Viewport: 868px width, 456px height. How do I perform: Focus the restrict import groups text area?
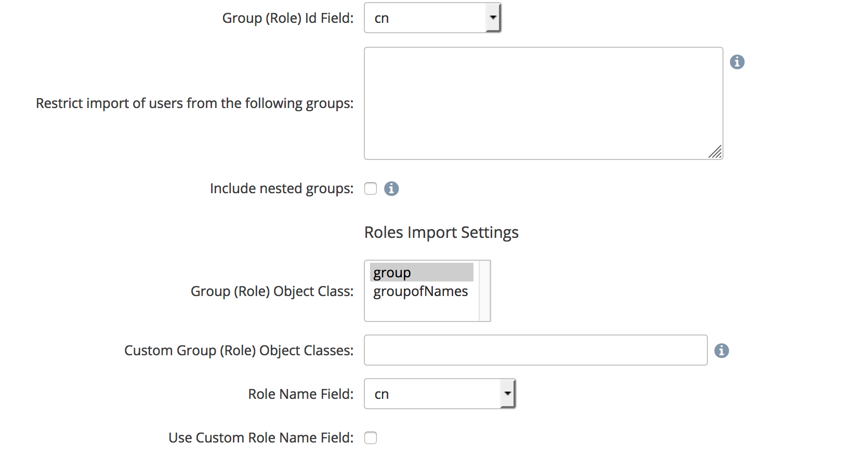tap(543, 103)
